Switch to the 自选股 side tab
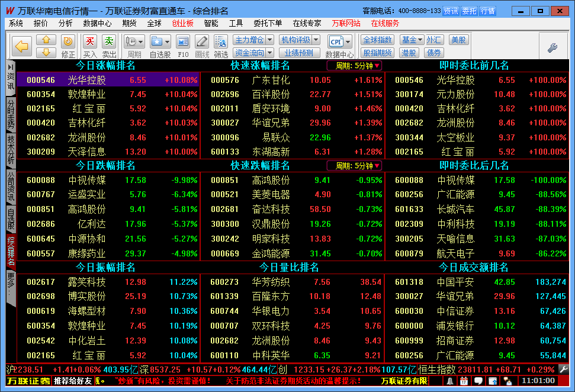Viewport: 575px width, 392px height. pos(11,218)
